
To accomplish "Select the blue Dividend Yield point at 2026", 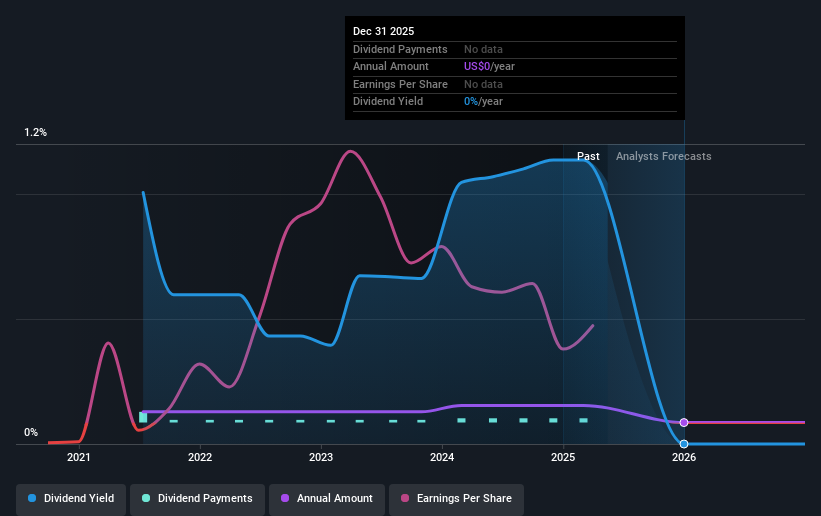I will pyautogui.click(x=684, y=444).
